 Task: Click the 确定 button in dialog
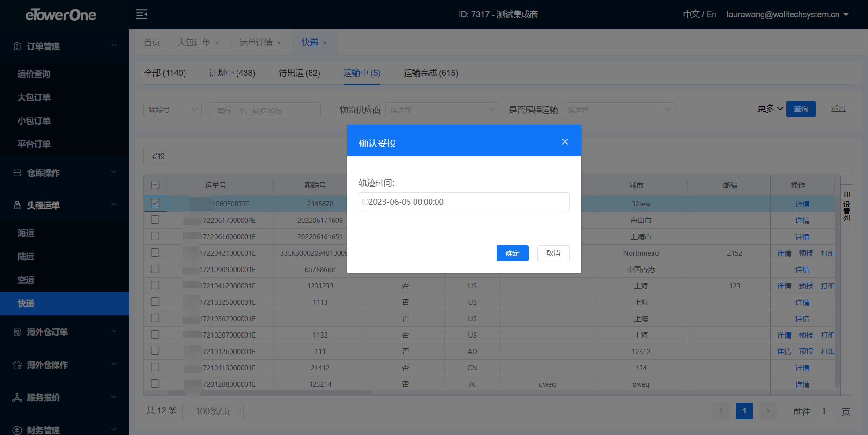[512, 253]
